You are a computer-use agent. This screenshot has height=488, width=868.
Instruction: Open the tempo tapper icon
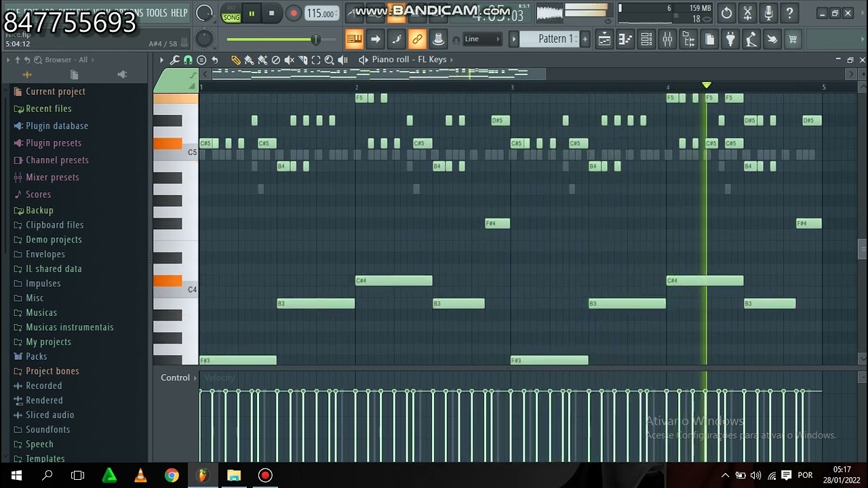tap(751, 39)
